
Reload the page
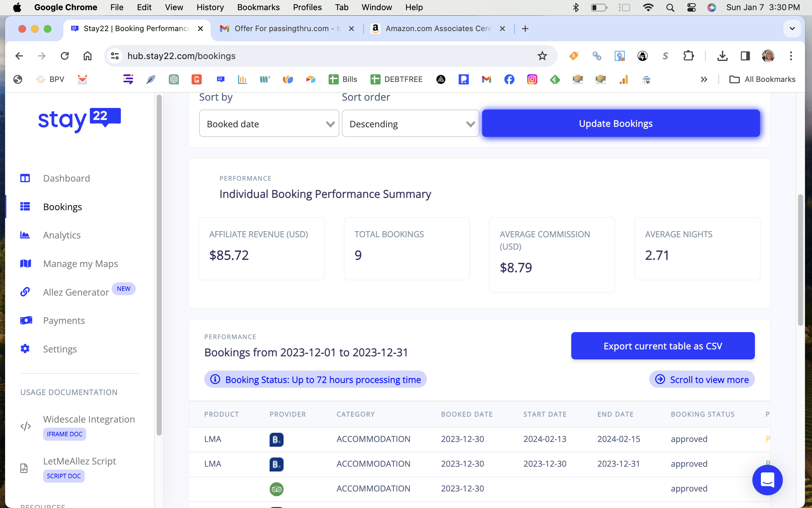65,56
